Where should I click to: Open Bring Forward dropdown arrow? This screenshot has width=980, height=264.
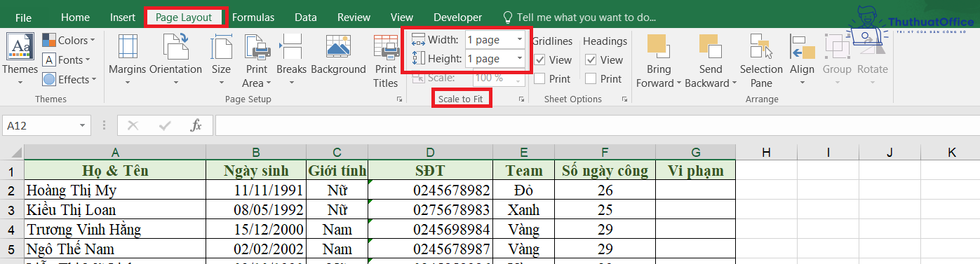pyautogui.click(x=678, y=83)
